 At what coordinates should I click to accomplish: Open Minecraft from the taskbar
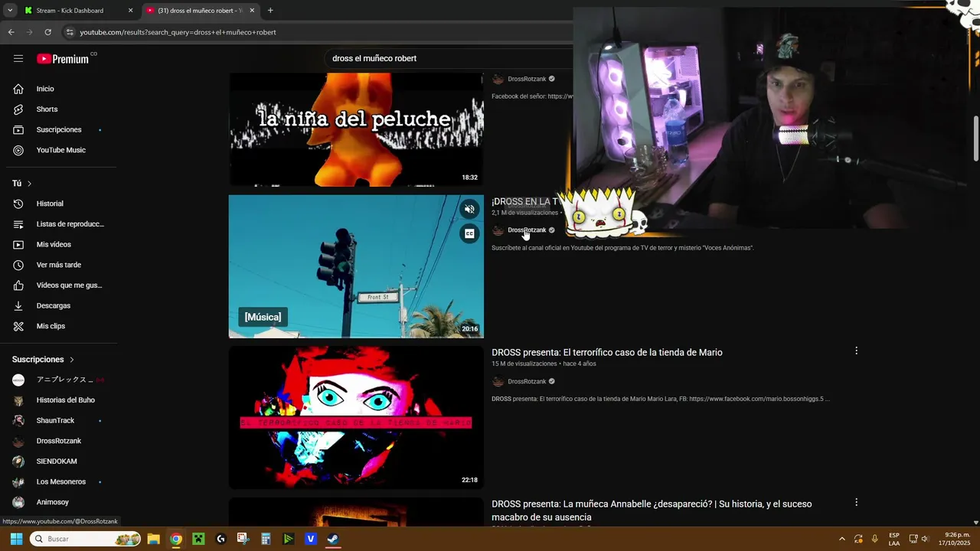(x=198, y=539)
